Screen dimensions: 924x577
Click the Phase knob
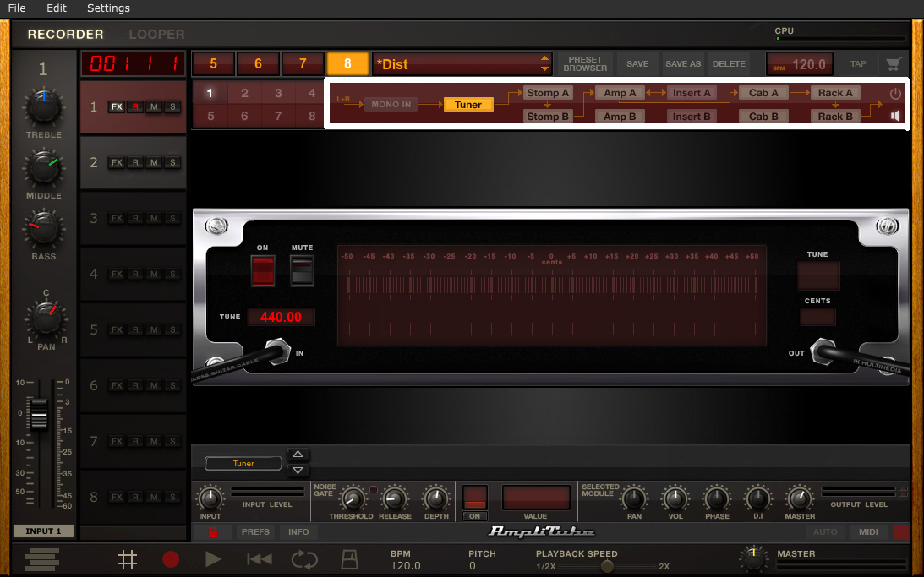[717, 498]
